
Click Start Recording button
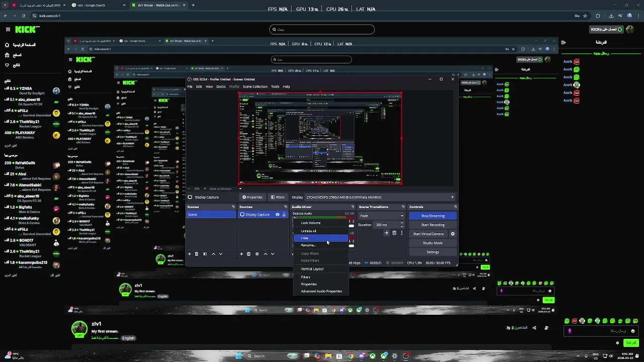433,225
